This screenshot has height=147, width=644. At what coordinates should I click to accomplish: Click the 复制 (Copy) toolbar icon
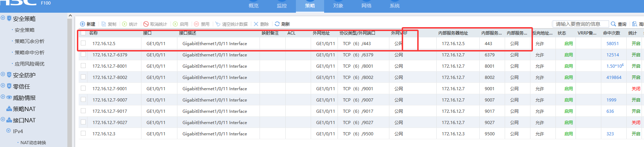[x=104, y=24]
